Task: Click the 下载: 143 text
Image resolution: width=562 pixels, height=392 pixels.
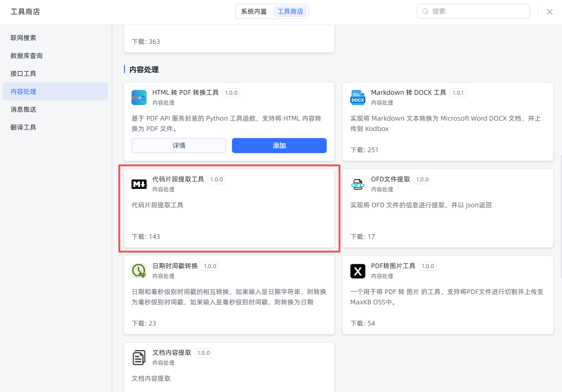Action: (x=146, y=237)
